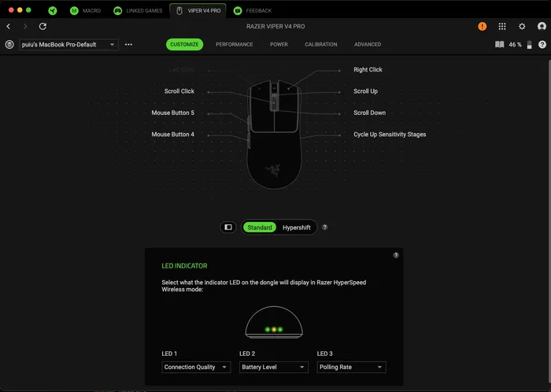Open the Linked Games tab
This screenshot has width=551, height=392.
click(138, 10)
